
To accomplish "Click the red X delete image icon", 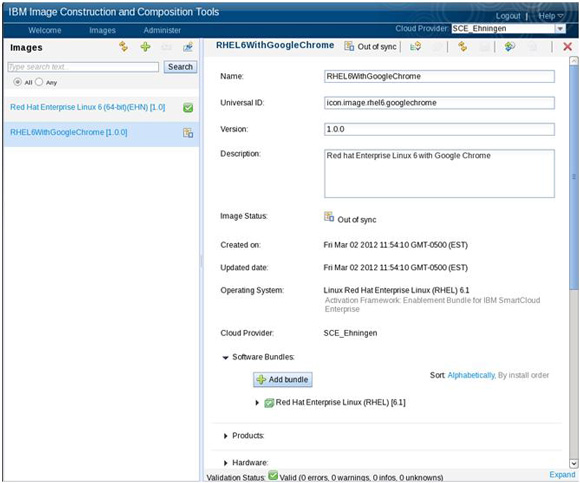I will click(x=567, y=47).
